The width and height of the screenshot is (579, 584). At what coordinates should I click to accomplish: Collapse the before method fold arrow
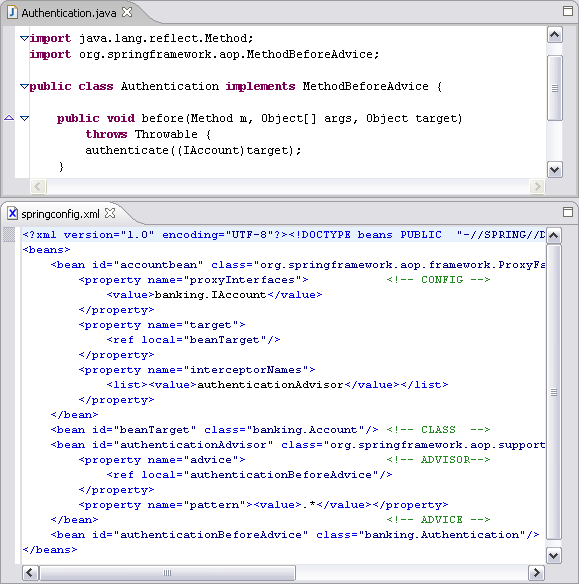(x=24, y=118)
